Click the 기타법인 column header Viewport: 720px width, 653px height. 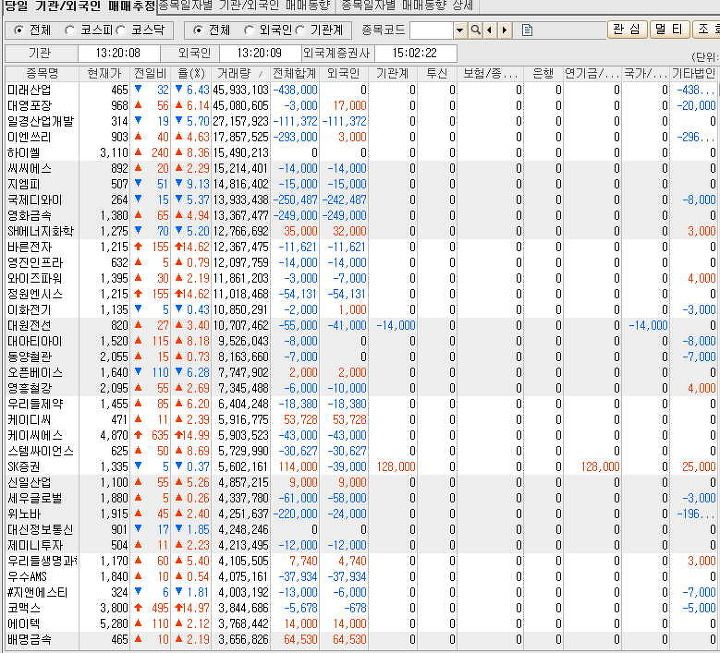(x=693, y=73)
